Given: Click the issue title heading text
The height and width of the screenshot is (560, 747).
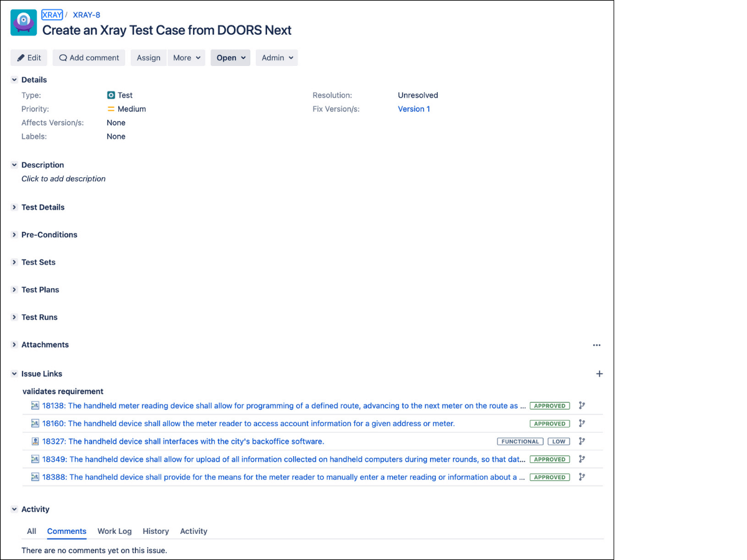Looking at the screenshot, I should tap(167, 30).
